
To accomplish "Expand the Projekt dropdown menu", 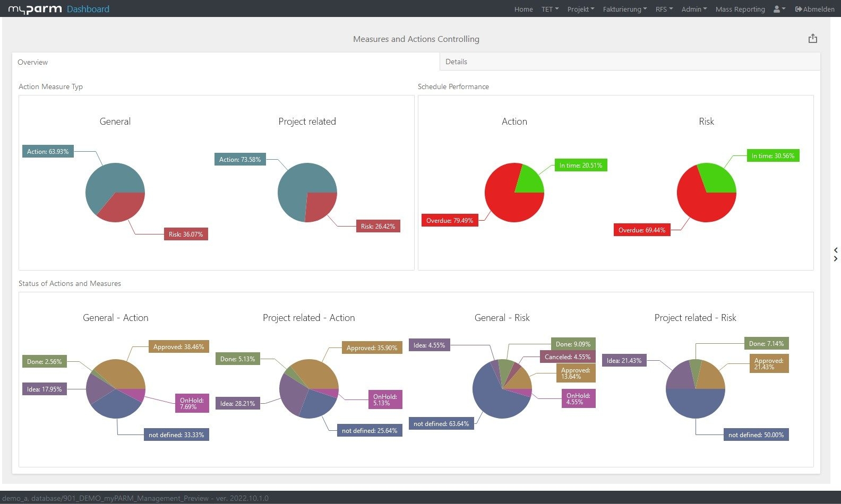I will pyautogui.click(x=581, y=9).
